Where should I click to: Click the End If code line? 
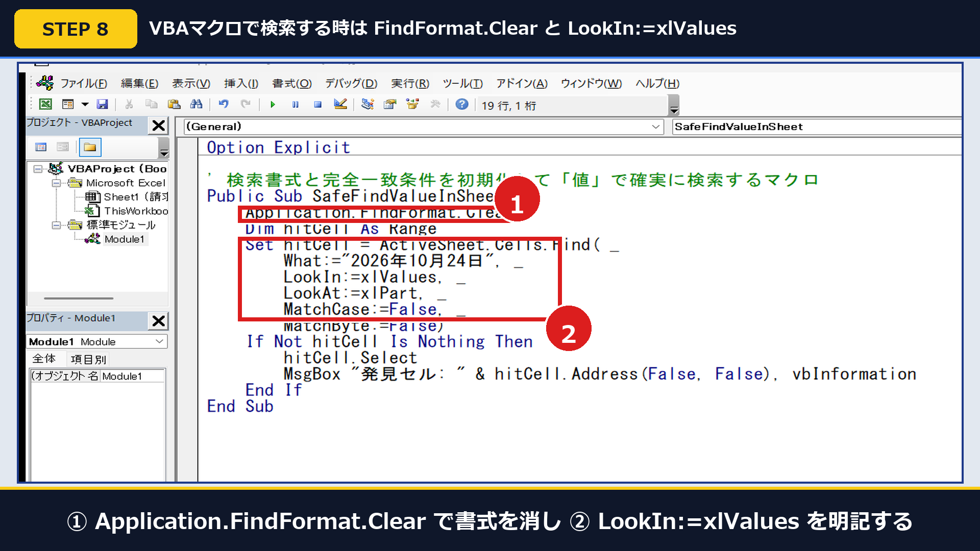274,390
